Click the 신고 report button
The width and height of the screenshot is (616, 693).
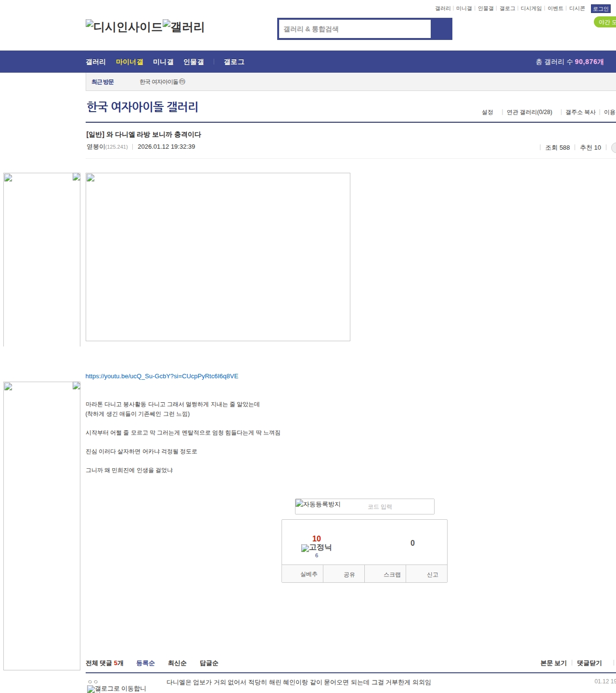[432, 575]
